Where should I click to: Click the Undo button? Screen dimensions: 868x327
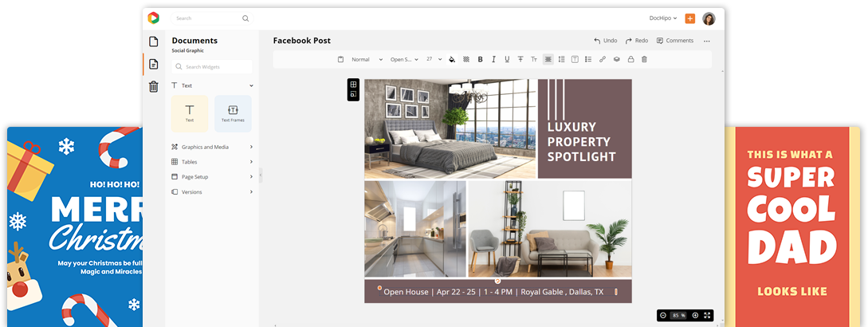[605, 41]
